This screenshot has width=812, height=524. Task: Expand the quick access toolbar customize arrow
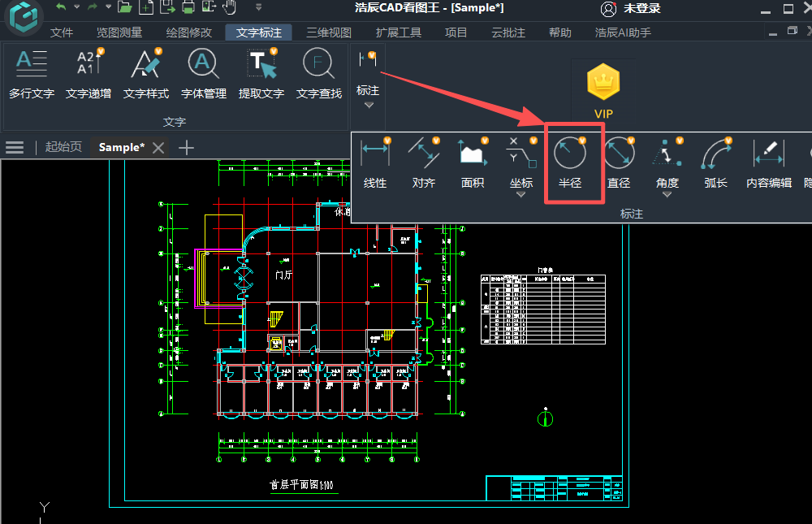coord(258,6)
